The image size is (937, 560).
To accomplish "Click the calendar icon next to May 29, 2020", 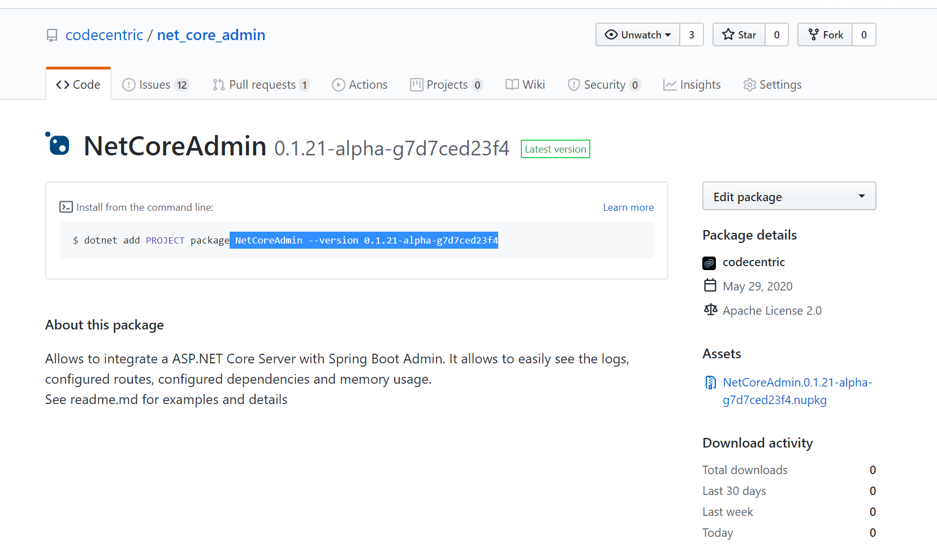I will [x=710, y=285].
